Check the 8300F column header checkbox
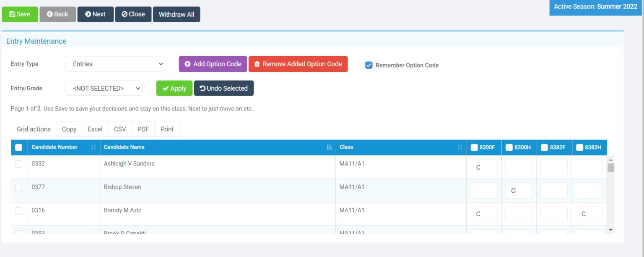This screenshot has height=257, width=644. point(473,147)
